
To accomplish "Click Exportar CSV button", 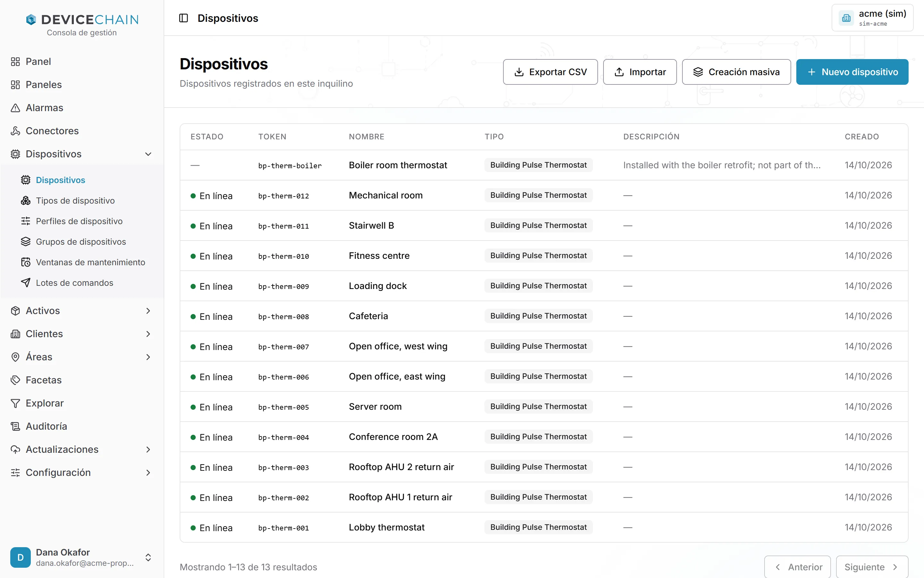I will tap(550, 72).
